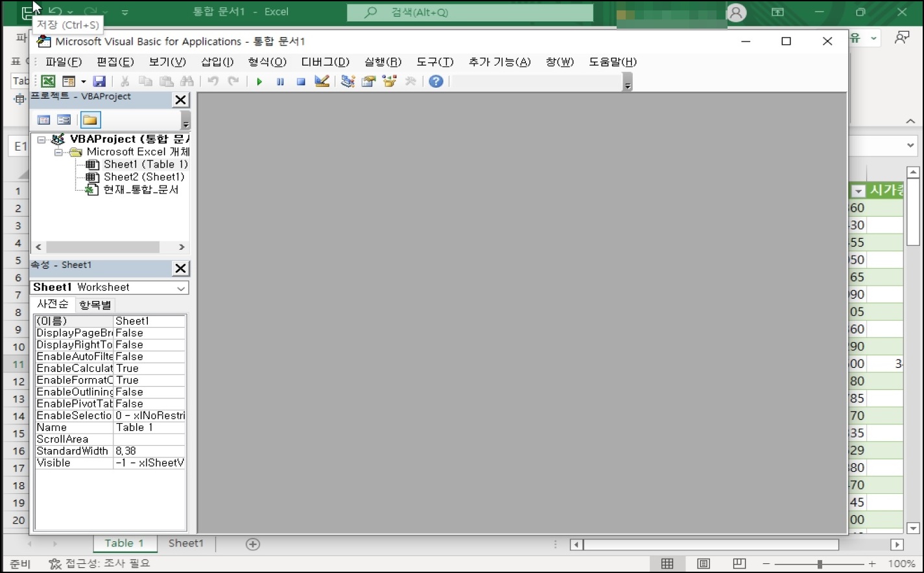Click the Name property value Table 1

pyautogui.click(x=150, y=428)
